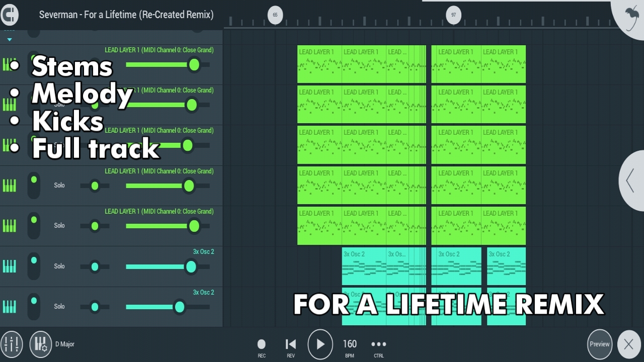
Task: Click pan slider of lower 3x Osc 2 track
Action: point(95,307)
